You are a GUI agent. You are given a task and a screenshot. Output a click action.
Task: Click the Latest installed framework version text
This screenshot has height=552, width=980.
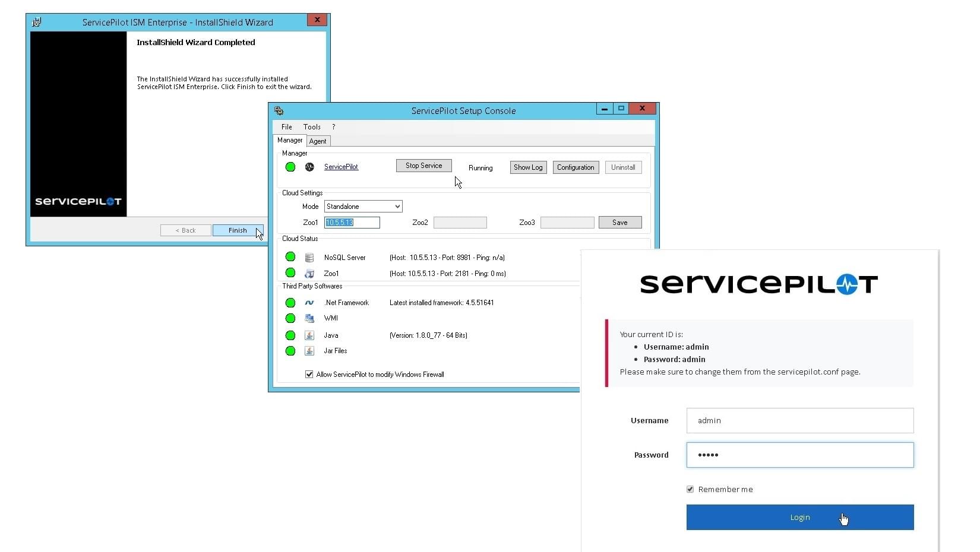(x=441, y=303)
